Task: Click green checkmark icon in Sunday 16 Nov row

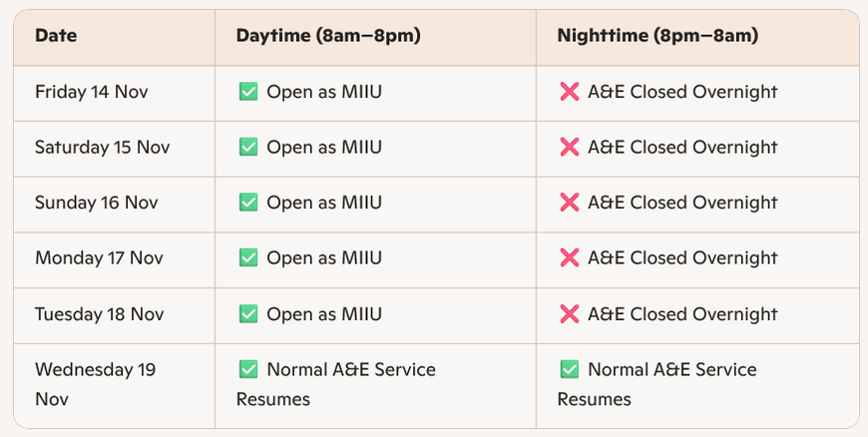Action: [x=248, y=203]
